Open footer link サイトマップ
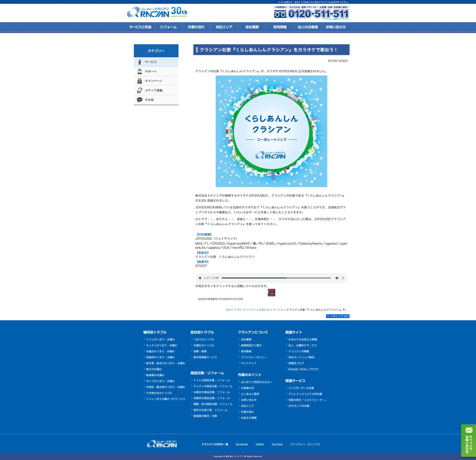The image size is (476, 460). pos(249,363)
